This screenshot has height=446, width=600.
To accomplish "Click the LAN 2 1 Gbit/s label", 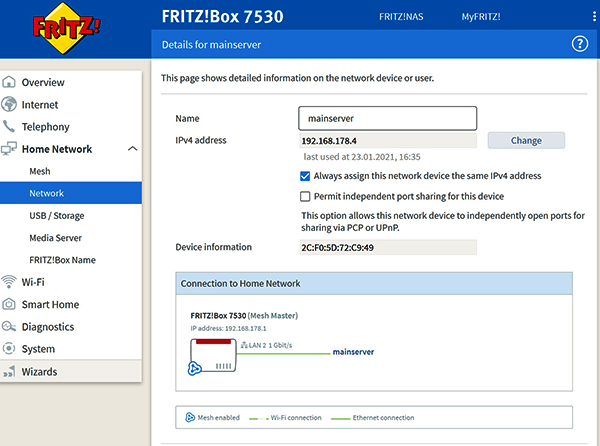I will coord(270,345).
